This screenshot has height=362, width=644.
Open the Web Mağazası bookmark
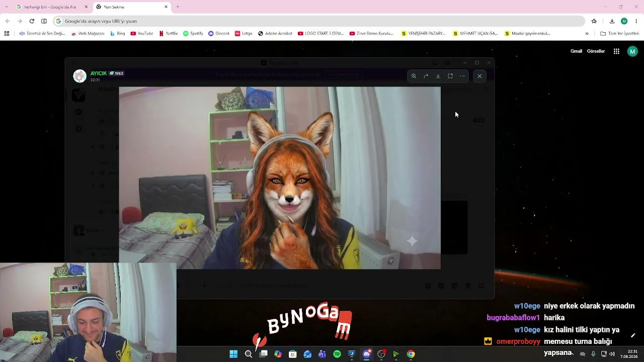pyautogui.click(x=88, y=34)
